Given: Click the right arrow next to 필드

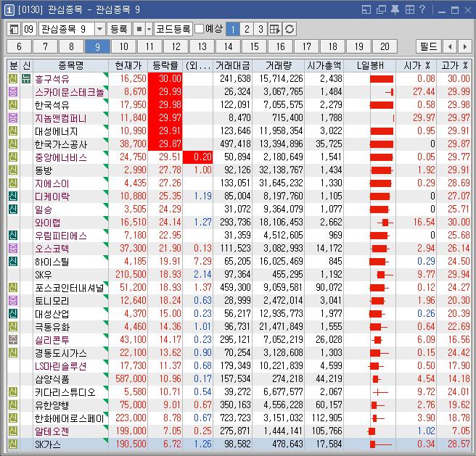Looking at the screenshot, I should click(465, 46).
